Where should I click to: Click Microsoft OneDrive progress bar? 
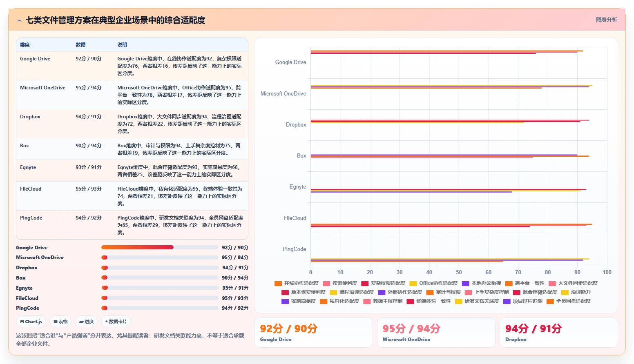click(x=160, y=257)
